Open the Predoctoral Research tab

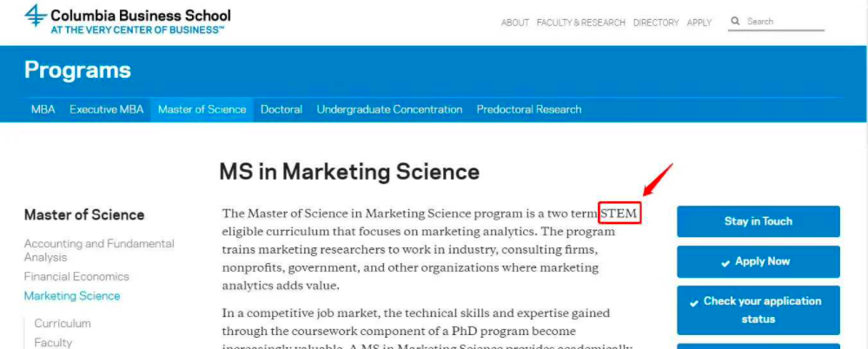point(529,109)
